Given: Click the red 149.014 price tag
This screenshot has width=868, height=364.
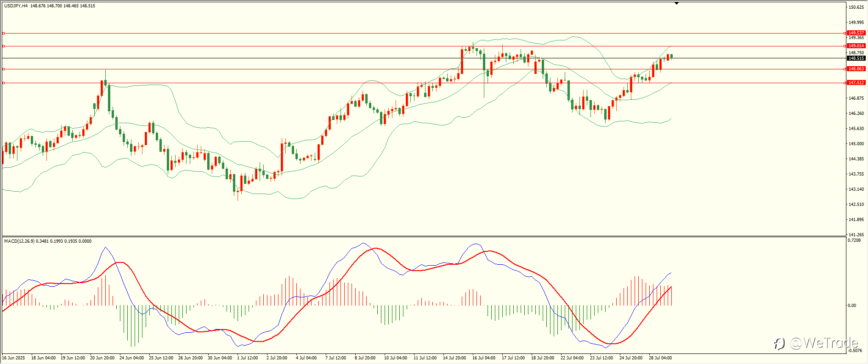Looking at the screenshot, I should (x=856, y=46).
